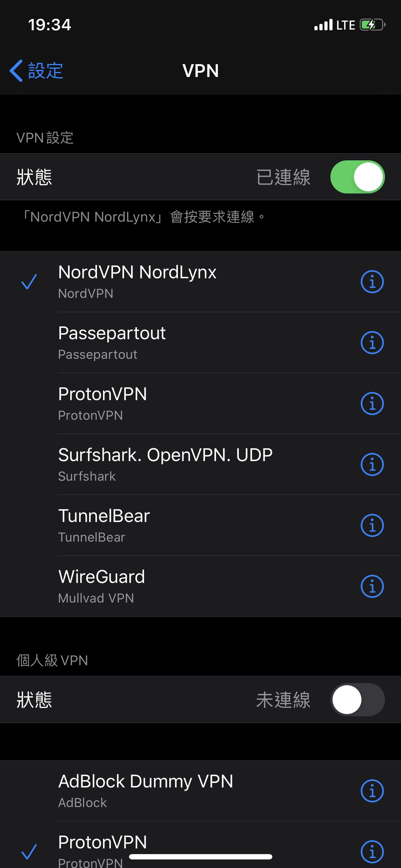Open info for Passepartout VPN
Viewport: 401px width, 868px height.
point(372,343)
